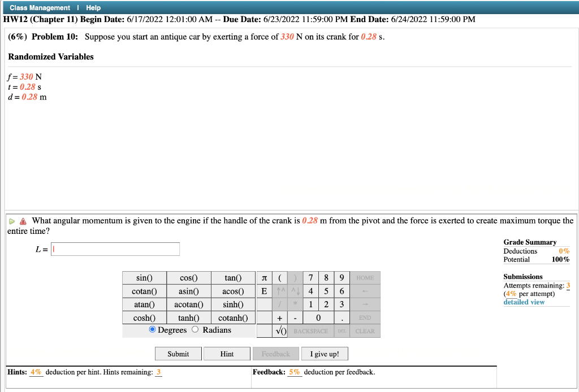The height and width of the screenshot is (392, 579).
Task: Open the Help menu
Action: (x=94, y=8)
